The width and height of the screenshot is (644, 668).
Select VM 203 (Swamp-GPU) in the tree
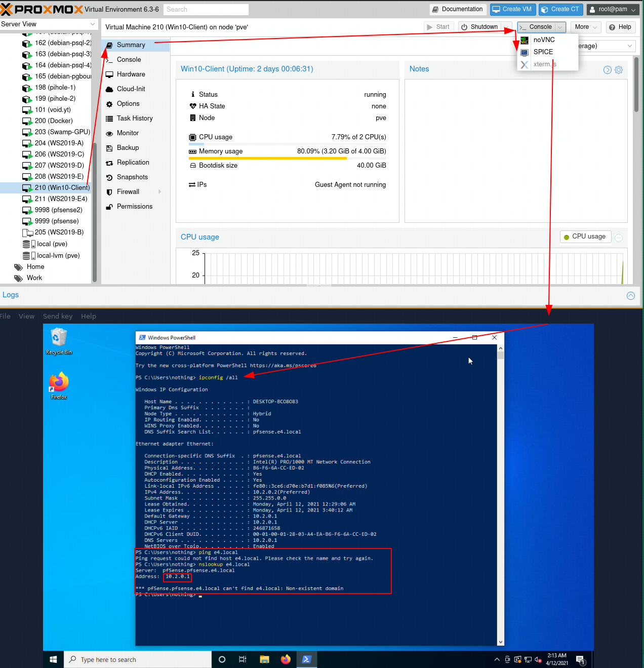point(46,132)
